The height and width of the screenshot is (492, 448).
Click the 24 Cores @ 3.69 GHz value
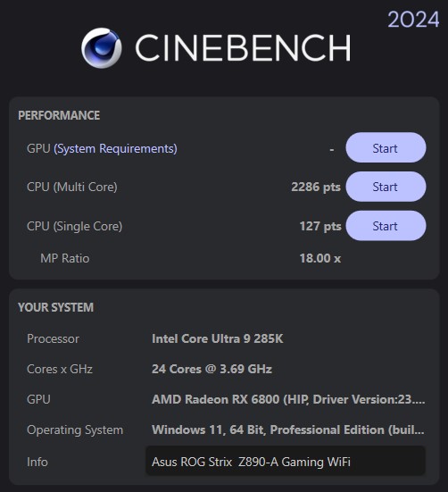point(212,369)
